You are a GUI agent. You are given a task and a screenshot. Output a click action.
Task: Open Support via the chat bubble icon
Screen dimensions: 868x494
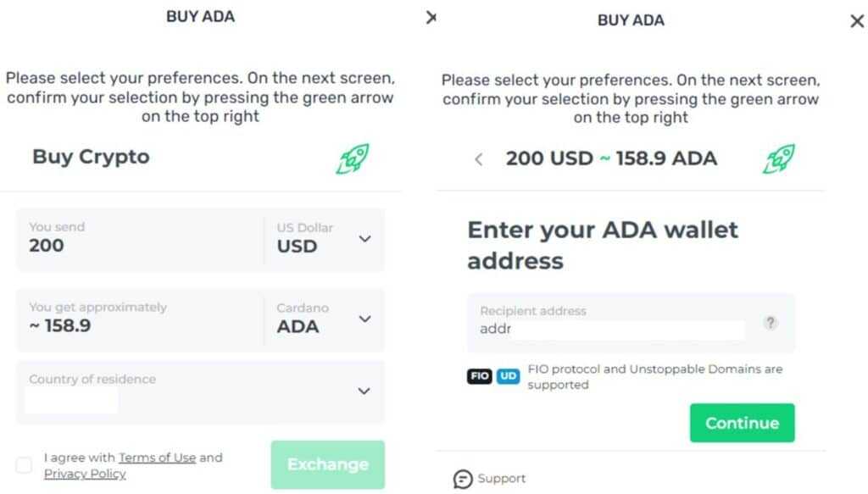pyautogui.click(x=462, y=478)
